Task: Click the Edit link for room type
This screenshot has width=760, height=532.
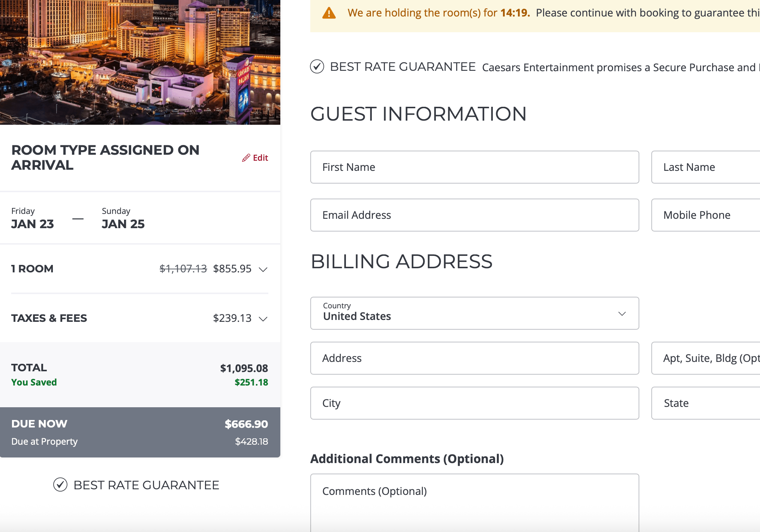Action: click(x=260, y=158)
